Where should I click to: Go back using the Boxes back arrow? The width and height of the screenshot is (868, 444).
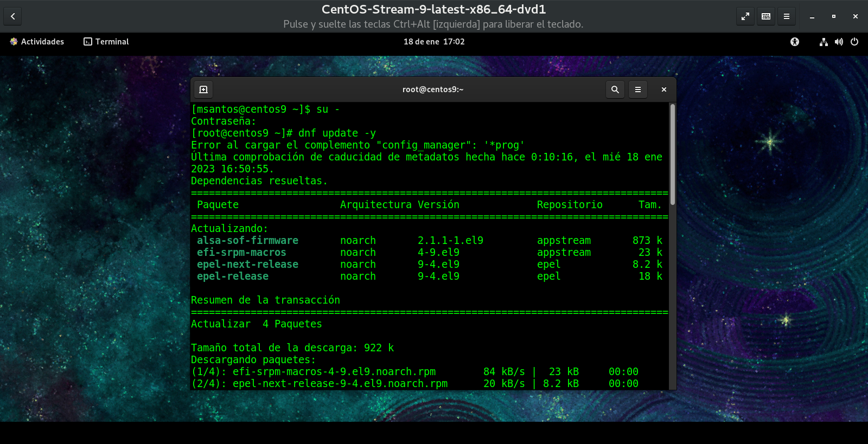[x=12, y=16]
